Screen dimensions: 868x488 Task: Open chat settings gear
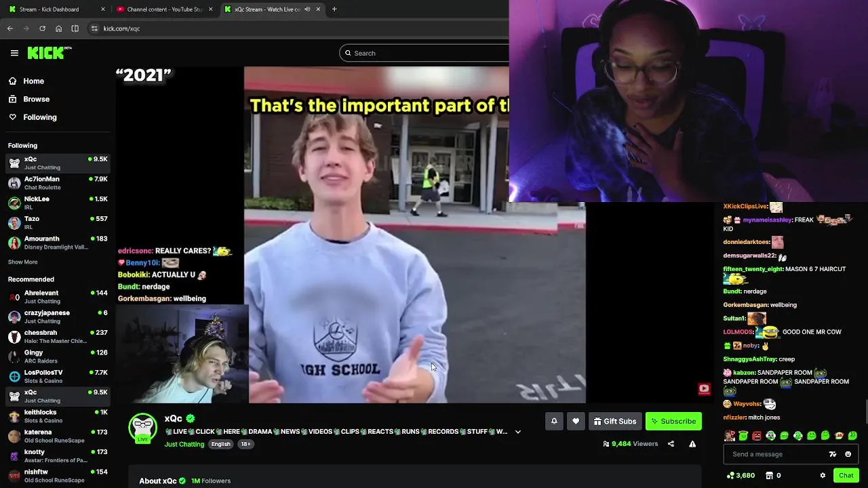tap(823, 476)
